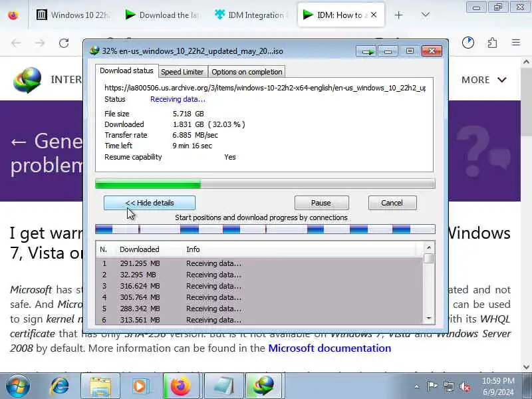Open the Firefox extensions puzzle icon
This screenshot has width=532, height=399.
492,43
